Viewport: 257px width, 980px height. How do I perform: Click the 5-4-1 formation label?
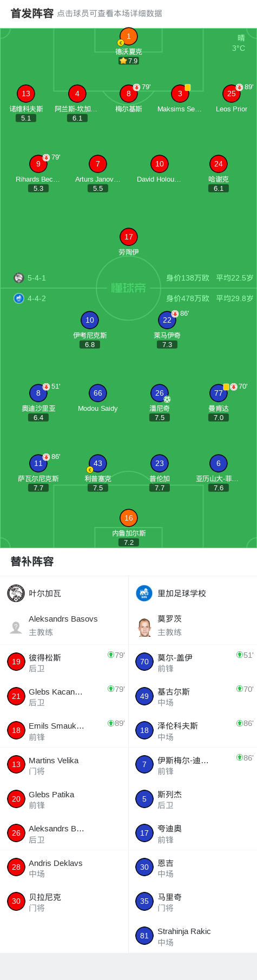37,278
